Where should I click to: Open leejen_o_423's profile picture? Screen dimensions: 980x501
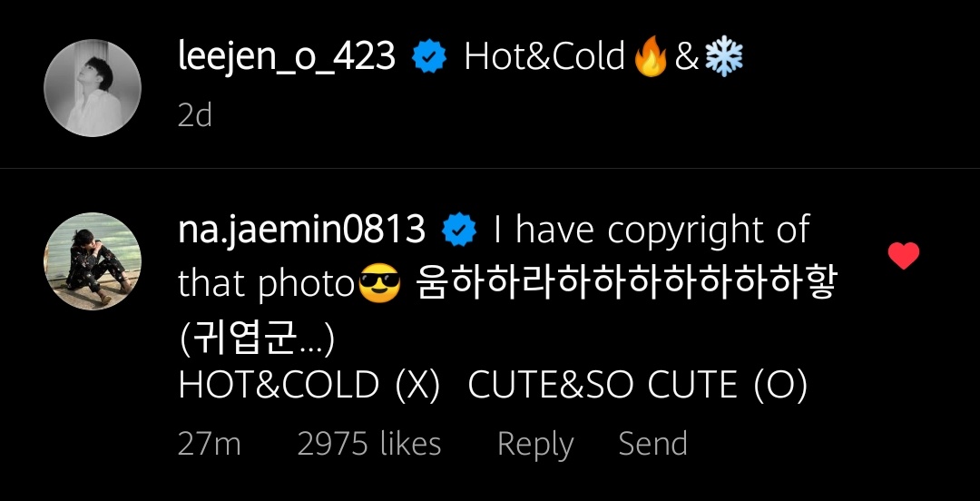(x=93, y=88)
